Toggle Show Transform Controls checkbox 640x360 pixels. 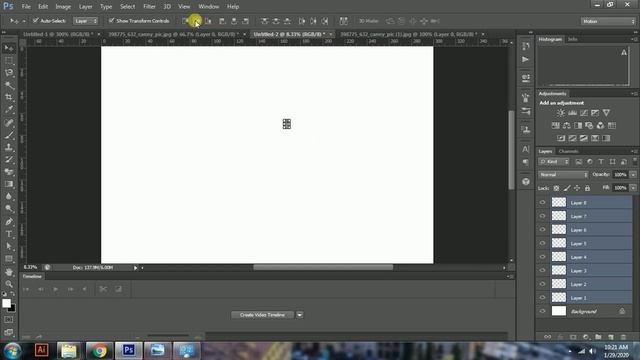(x=111, y=20)
